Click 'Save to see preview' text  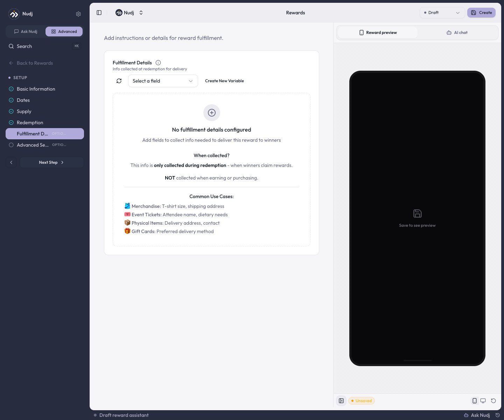click(417, 225)
